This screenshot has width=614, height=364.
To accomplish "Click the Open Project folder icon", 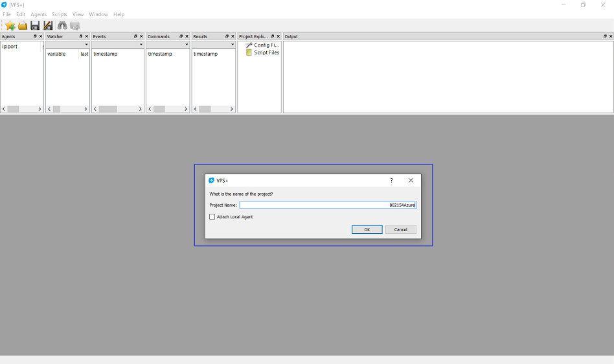I will click(x=23, y=26).
